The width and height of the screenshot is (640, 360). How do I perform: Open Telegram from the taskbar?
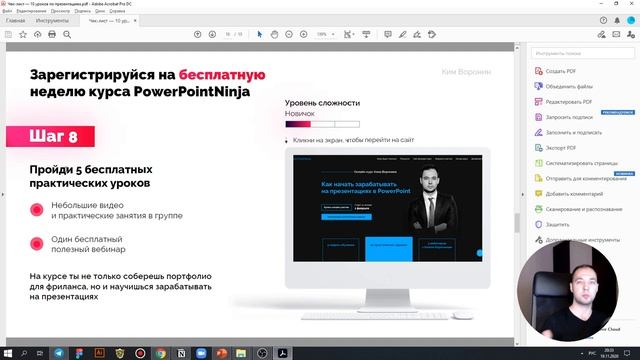click(x=59, y=353)
